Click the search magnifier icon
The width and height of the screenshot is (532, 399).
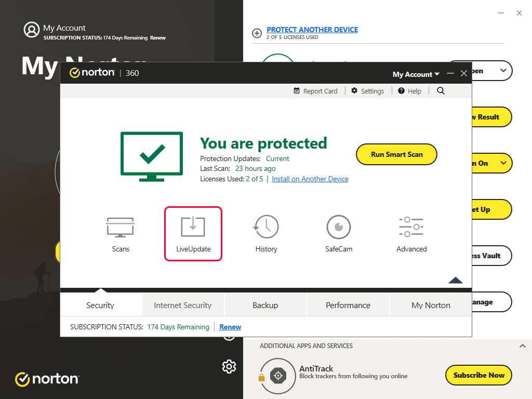coord(441,90)
